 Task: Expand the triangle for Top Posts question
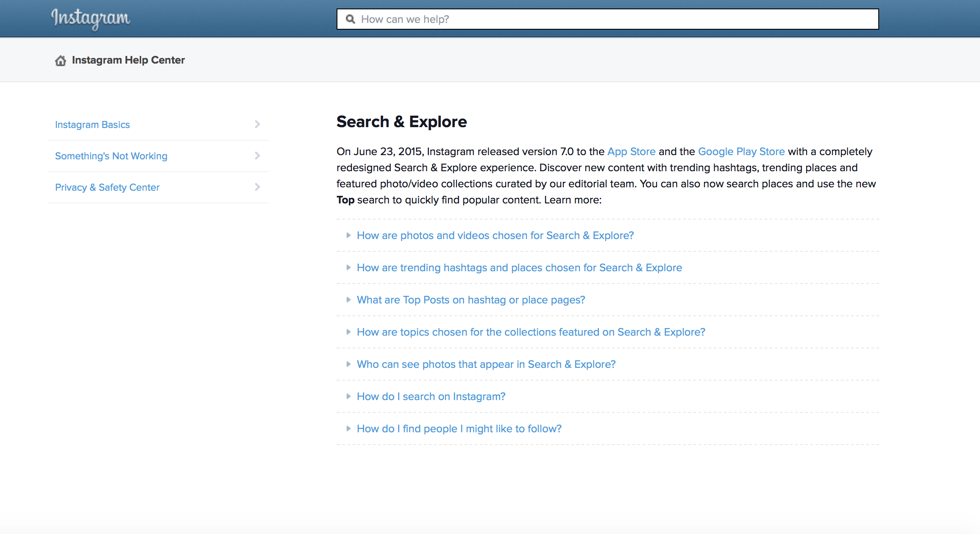(348, 300)
